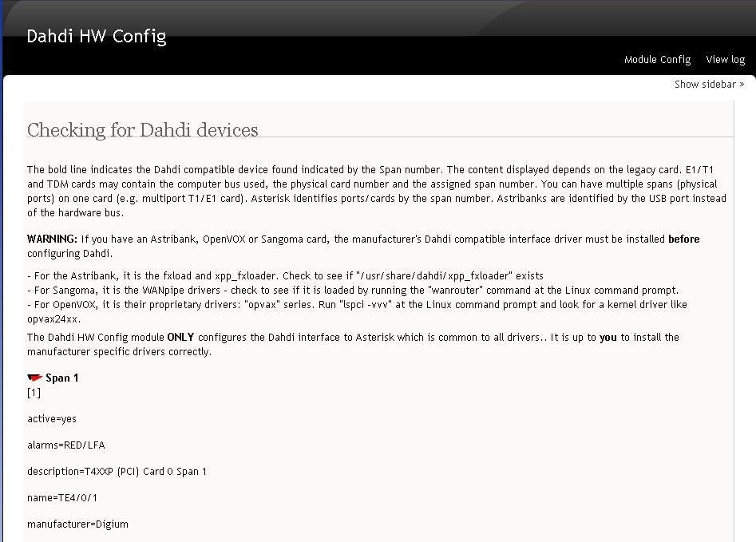Expand the sidebar using Show sidebar »

click(709, 84)
